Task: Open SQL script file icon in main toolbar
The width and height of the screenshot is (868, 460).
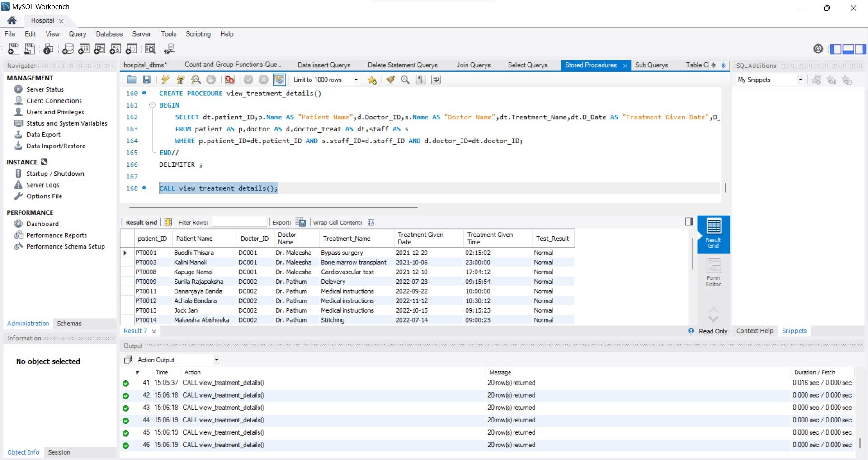Action: pyautogui.click(x=30, y=49)
